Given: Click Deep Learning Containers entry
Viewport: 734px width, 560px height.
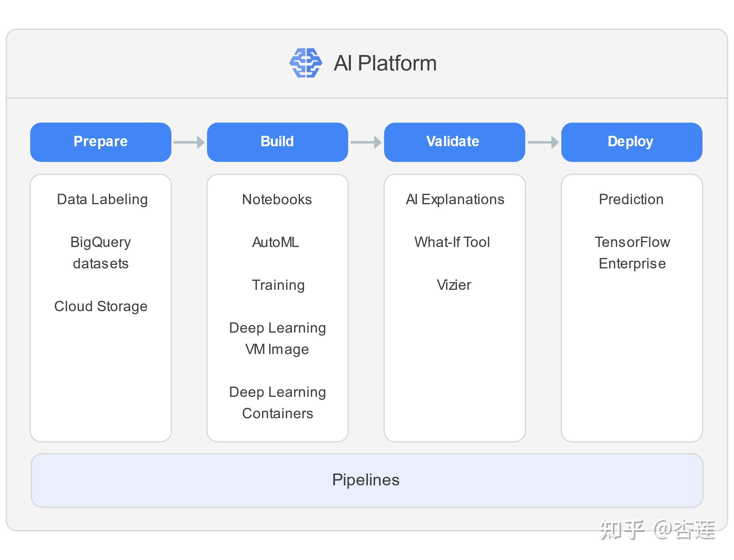Looking at the screenshot, I should click(x=277, y=403).
